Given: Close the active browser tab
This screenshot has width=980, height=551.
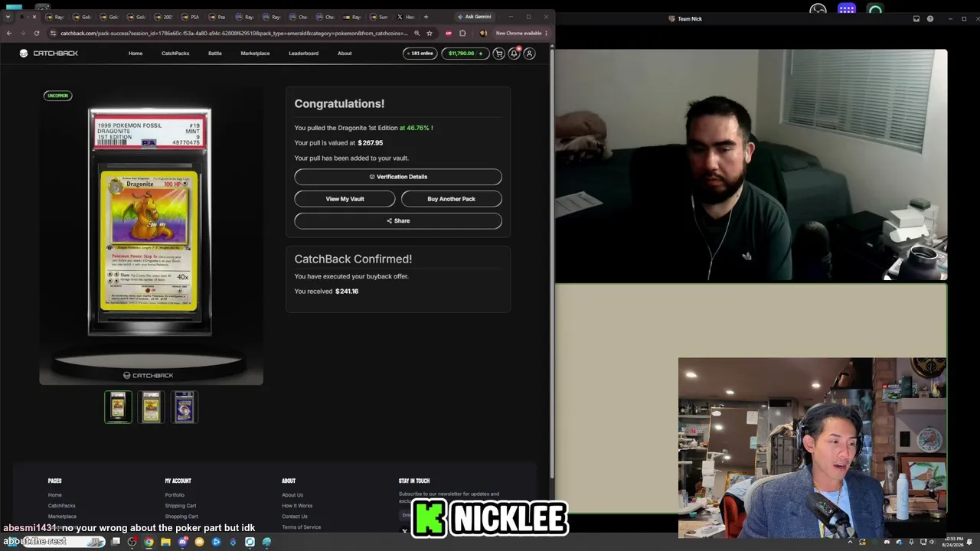Looking at the screenshot, I should click(34, 17).
